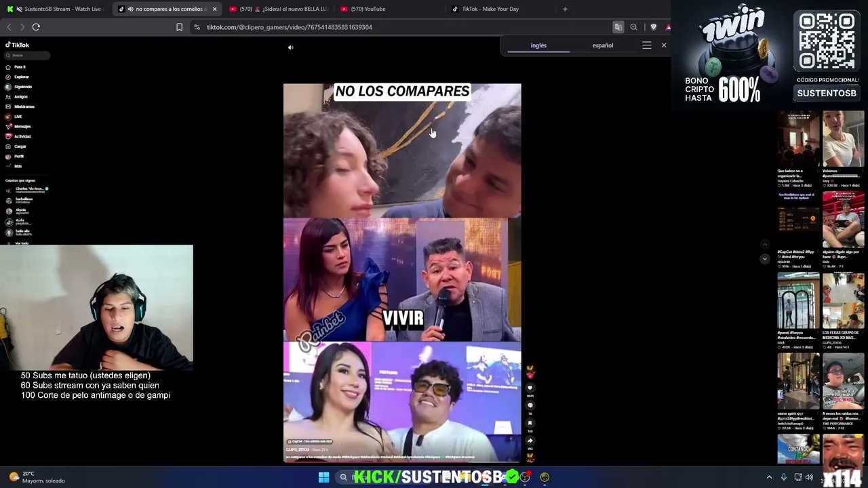The width and height of the screenshot is (868, 488).
Task: Open the spinning sound disc icon
Action: click(530, 457)
